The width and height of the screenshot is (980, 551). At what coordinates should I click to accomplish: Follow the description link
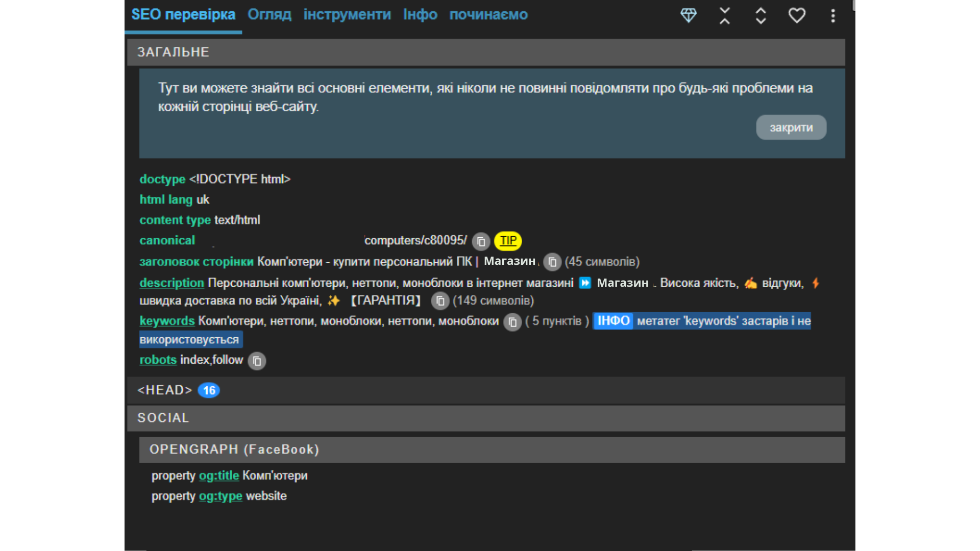pos(171,283)
